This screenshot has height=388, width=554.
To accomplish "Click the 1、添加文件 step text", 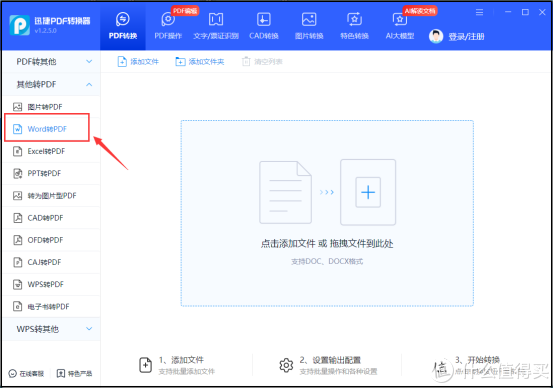I will [x=181, y=360].
